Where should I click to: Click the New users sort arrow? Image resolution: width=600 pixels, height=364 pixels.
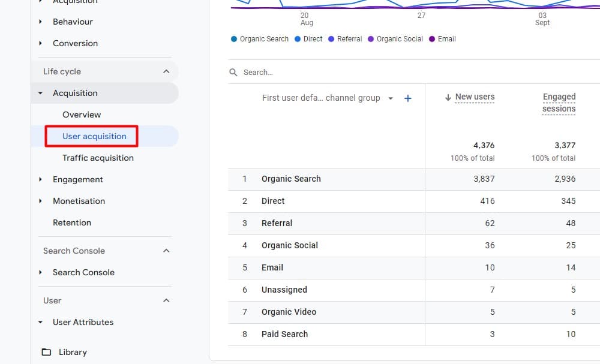(x=448, y=97)
